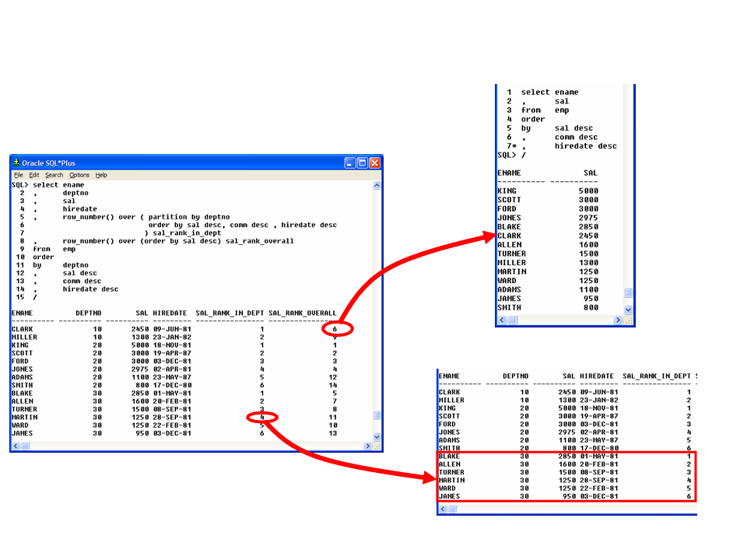Click vertical scrollbar thumb in SQL*Plus window

coord(377,415)
